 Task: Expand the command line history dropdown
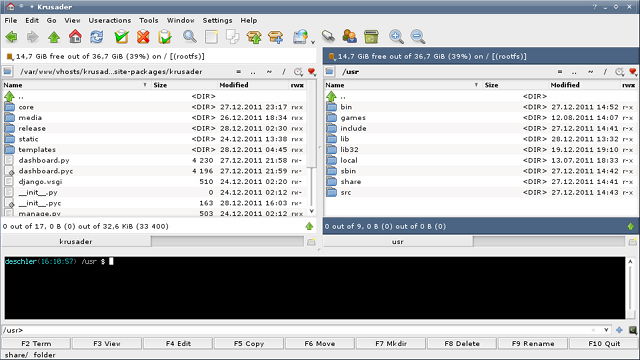pos(606,330)
